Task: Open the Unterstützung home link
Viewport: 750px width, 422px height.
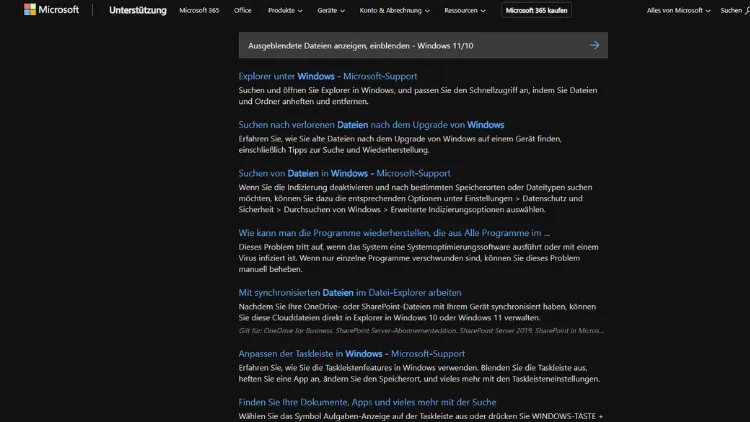Action: 138,10
